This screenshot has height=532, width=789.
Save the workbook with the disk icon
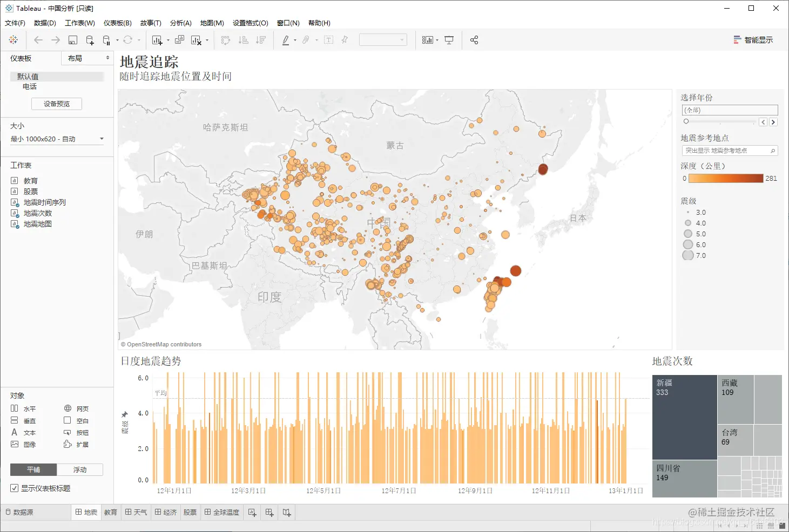tap(73, 40)
